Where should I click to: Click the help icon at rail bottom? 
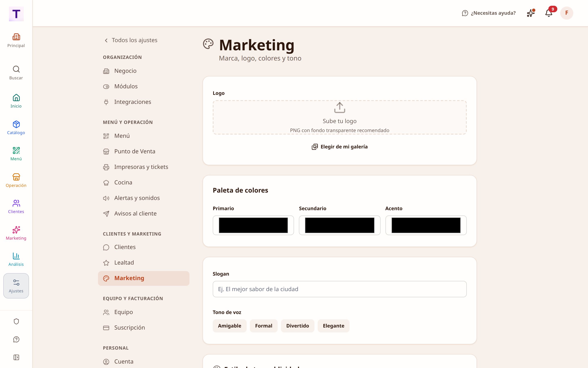point(16,340)
